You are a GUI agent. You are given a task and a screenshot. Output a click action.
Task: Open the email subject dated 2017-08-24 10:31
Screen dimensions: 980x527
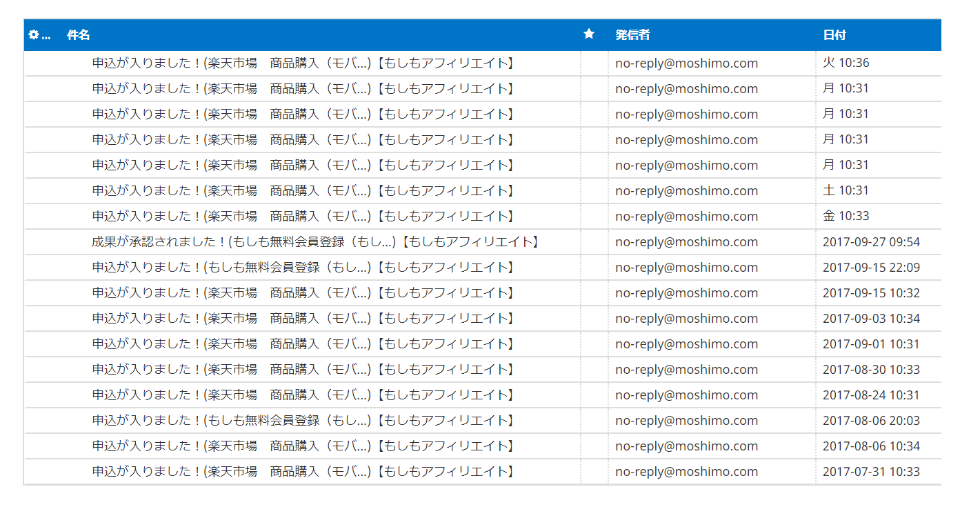pyautogui.click(x=303, y=395)
